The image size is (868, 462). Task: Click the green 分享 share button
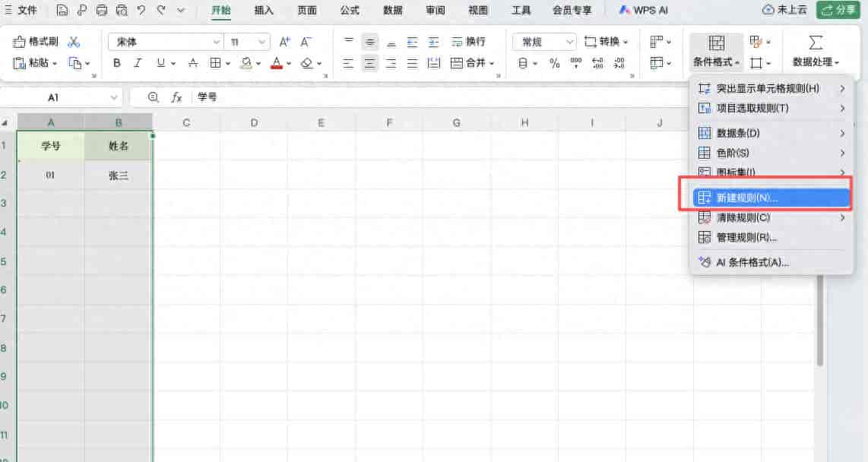click(838, 10)
